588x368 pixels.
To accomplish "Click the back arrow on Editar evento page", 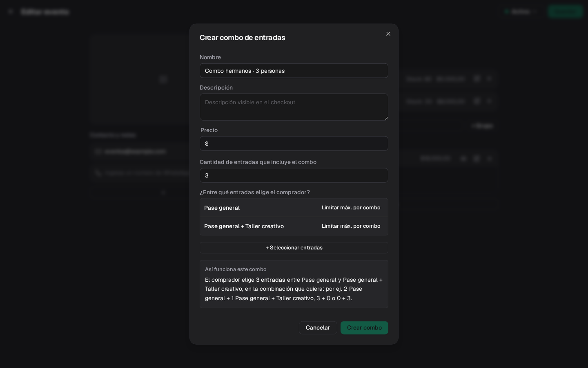I will (11, 11).
